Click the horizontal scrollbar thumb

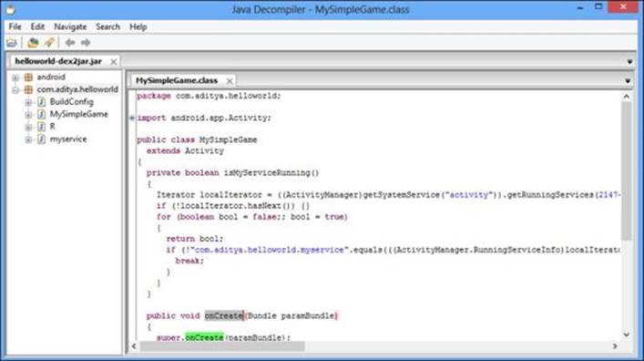pos(222,346)
